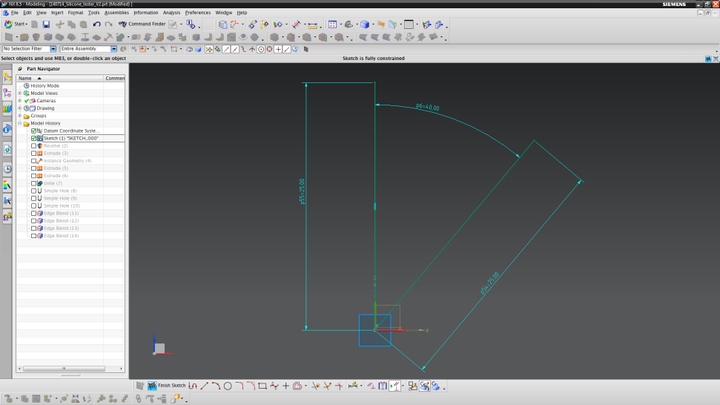Select the Studio Spline sketch tool
Image resolution: width=720 pixels, height=405 pixels.
coord(274,386)
